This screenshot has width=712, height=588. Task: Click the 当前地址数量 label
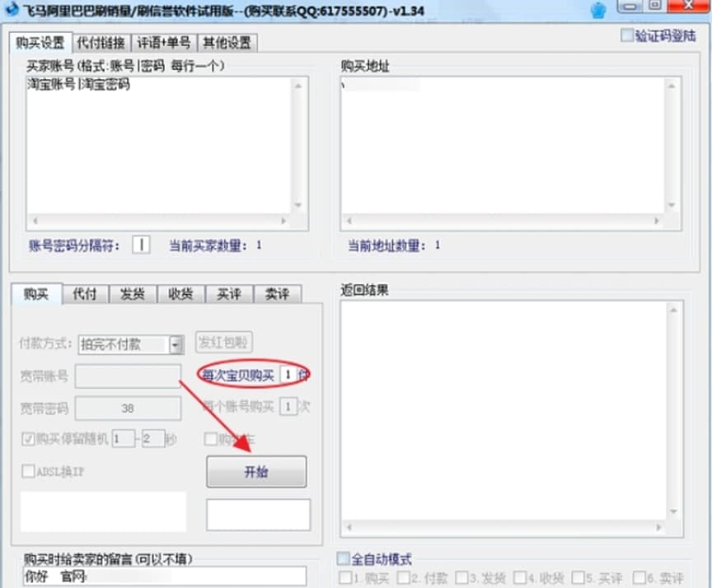(386, 245)
